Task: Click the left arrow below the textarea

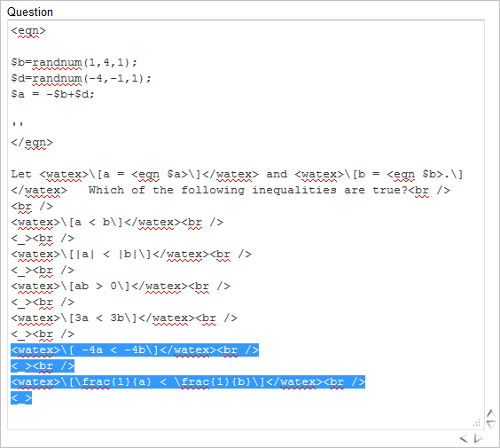Action: tap(464, 438)
